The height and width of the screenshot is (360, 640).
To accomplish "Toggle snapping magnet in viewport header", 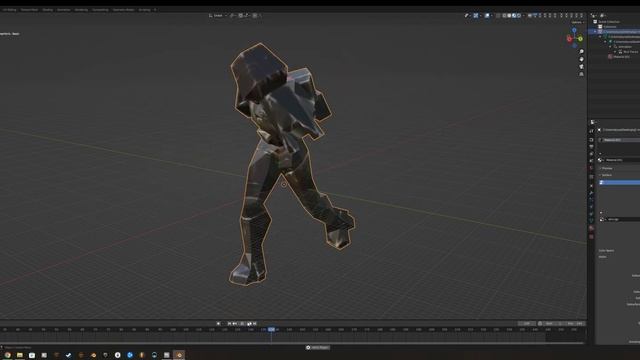I will click(x=241, y=16).
